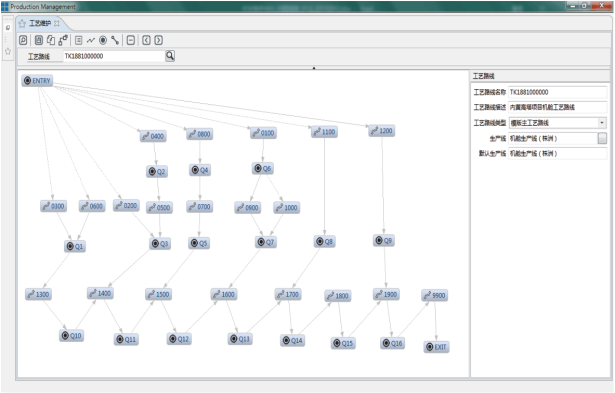Select the ENTRY node in diagram

coord(37,81)
